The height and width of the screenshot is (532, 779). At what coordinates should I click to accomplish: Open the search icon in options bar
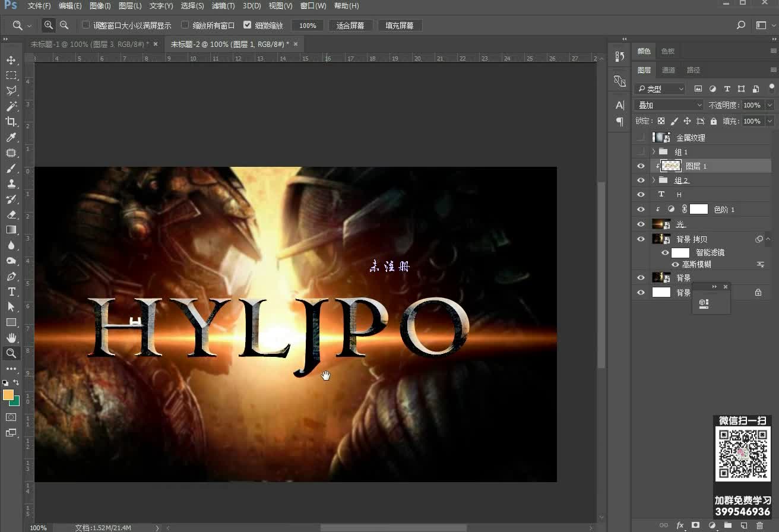coord(740,26)
